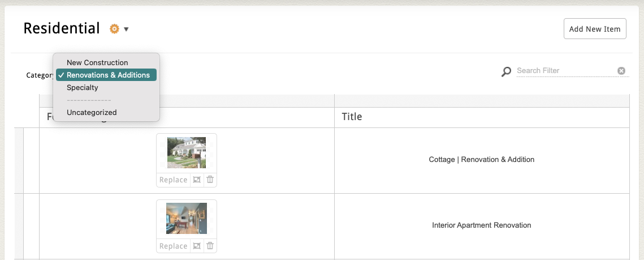The height and width of the screenshot is (260, 644).
Task: Click the magnifying glass search icon
Action: pos(506,71)
